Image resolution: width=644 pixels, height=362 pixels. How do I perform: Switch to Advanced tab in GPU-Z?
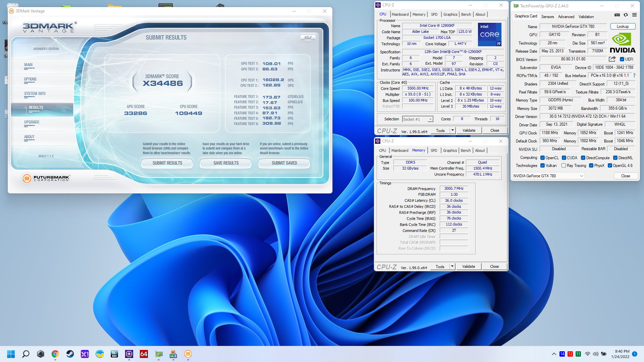(x=566, y=16)
